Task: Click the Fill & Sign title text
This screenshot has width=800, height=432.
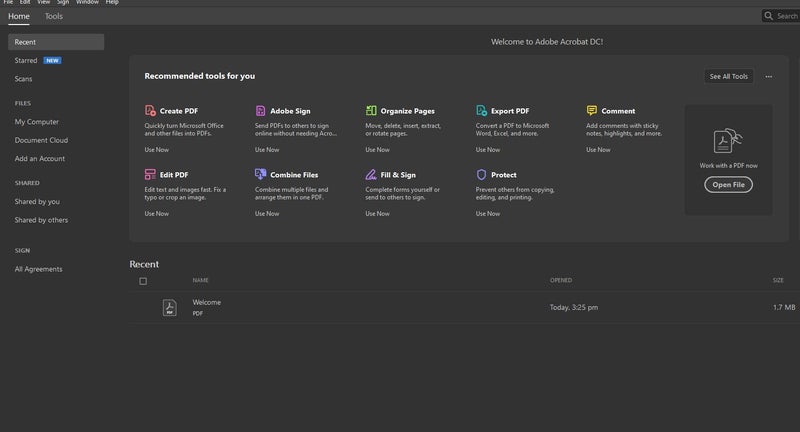Action: click(x=398, y=174)
